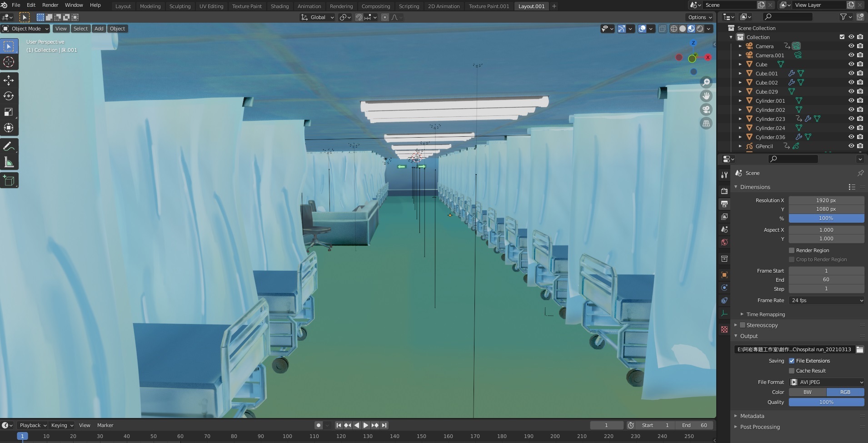The image size is (868, 443).
Task: Choose the Scale tool
Action: tap(9, 112)
